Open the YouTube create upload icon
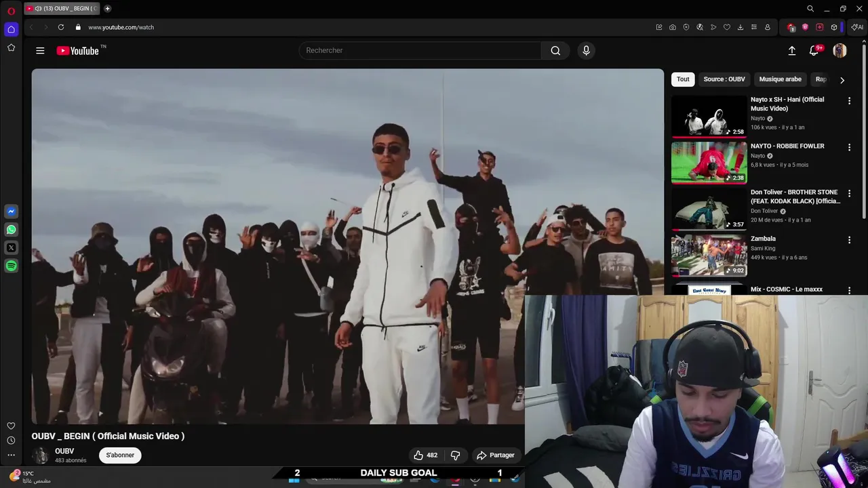868x488 pixels. coord(791,50)
